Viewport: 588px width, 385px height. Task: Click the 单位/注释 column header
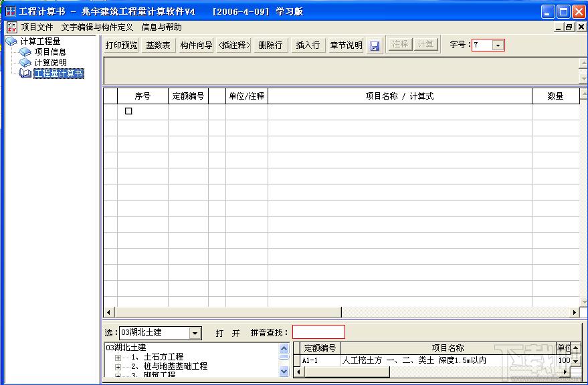[x=246, y=96]
